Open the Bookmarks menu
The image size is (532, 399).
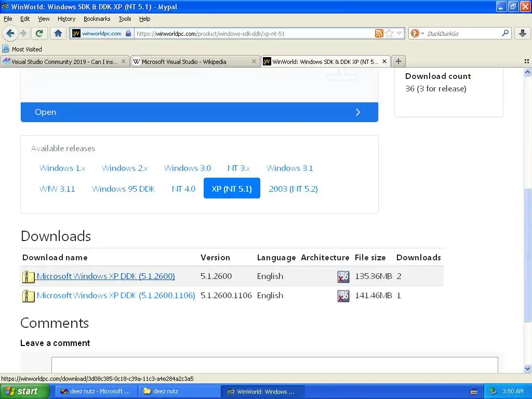[x=97, y=19]
